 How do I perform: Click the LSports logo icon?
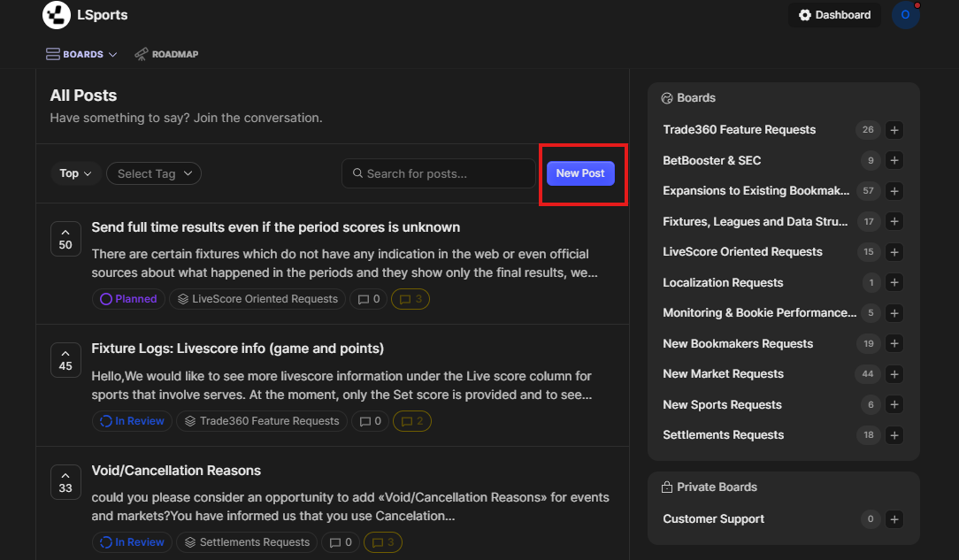[x=57, y=15]
